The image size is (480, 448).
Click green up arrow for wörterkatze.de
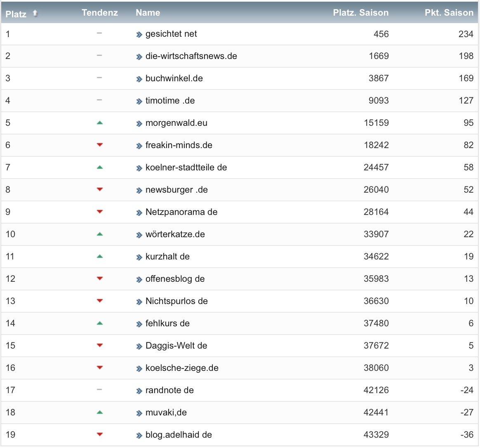point(99,234)
